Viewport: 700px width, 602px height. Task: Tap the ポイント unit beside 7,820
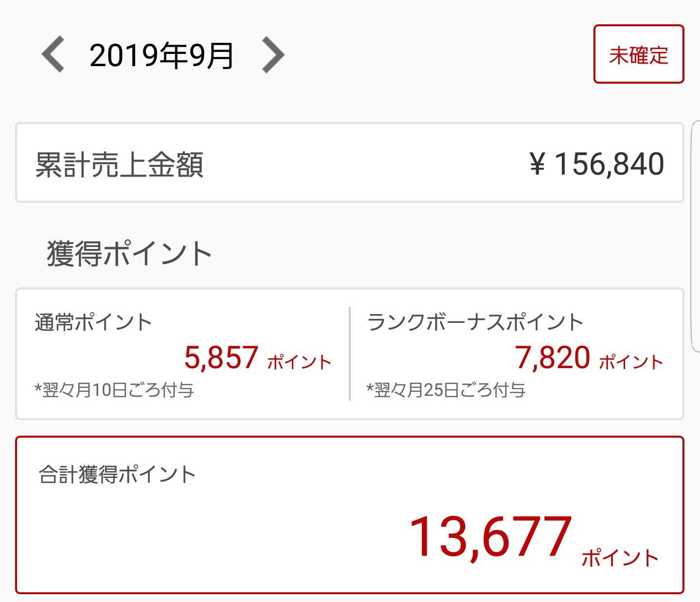631,362
